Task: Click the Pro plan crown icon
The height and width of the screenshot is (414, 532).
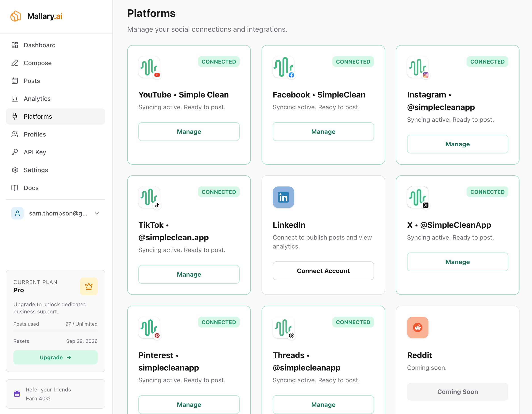Action: click(x=89, y=286)
